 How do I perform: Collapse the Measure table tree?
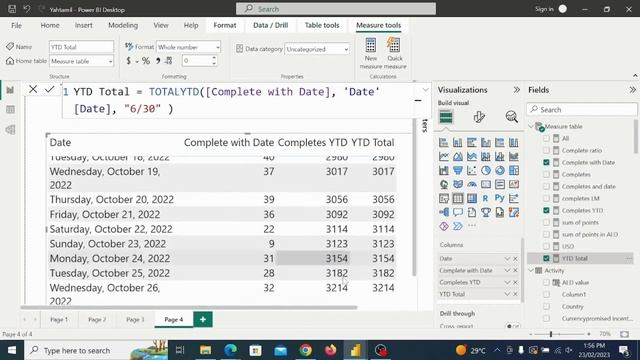coord(531,127)
